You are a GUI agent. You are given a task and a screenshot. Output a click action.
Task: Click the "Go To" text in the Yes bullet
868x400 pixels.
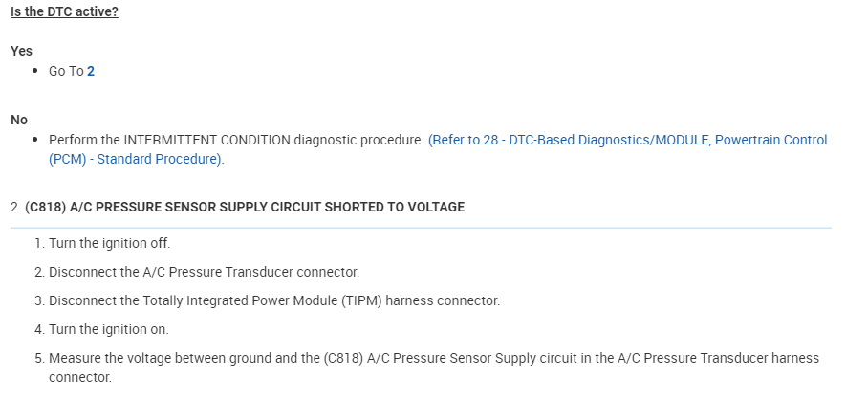click(x=66, y=71)
